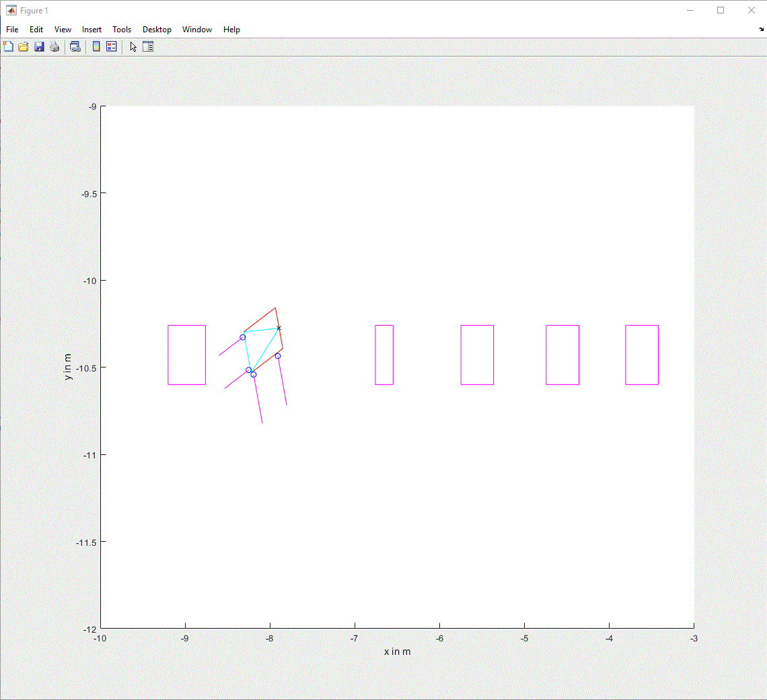The height and width of the screenshot is (700, 767).
Task: Open the Tools menu dropdown
Action: point(122,30)
